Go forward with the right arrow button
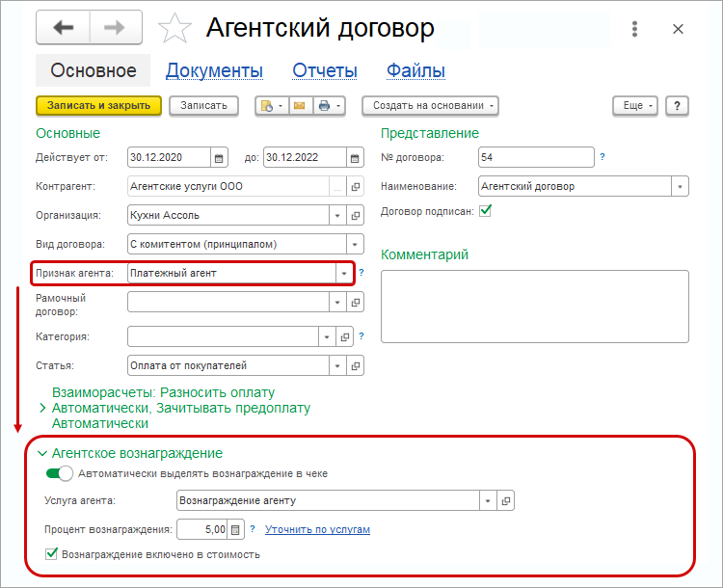The width and height of the screenshot is (723, 588). coord(116,28)
